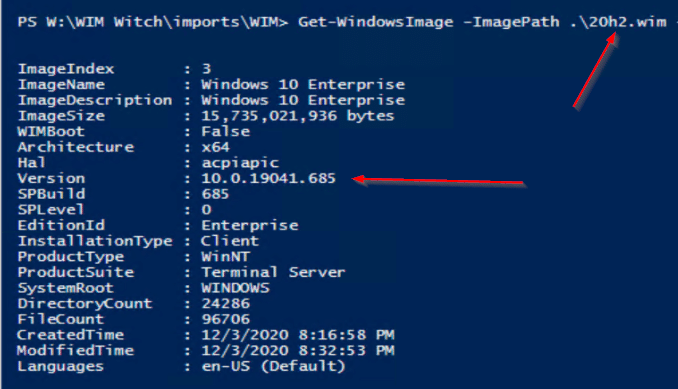Click the CreatedTime value 8:16:58 PM
Screen dimensions: 678x389
point(346,335)
